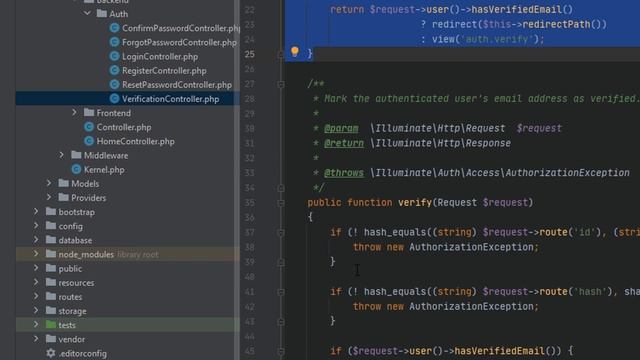This screenshot has width=640, height=360.
Task: Click the Providers folder icon
Action: pos(64,197)
